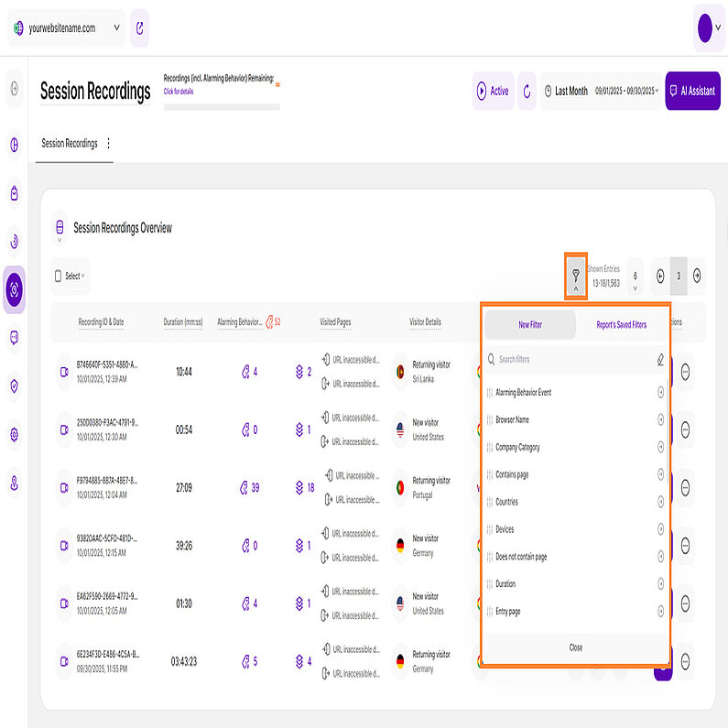This screenshot has width=728, height=728.
Task: Switch to Report's Saved Filters tab
Action: [x=621, y=325]
